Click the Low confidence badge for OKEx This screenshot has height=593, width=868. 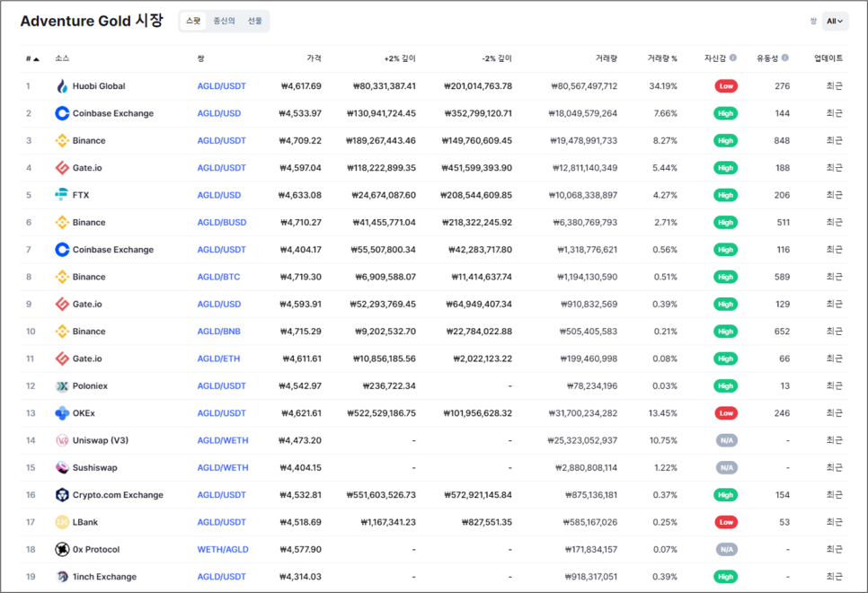pos(726,413)
